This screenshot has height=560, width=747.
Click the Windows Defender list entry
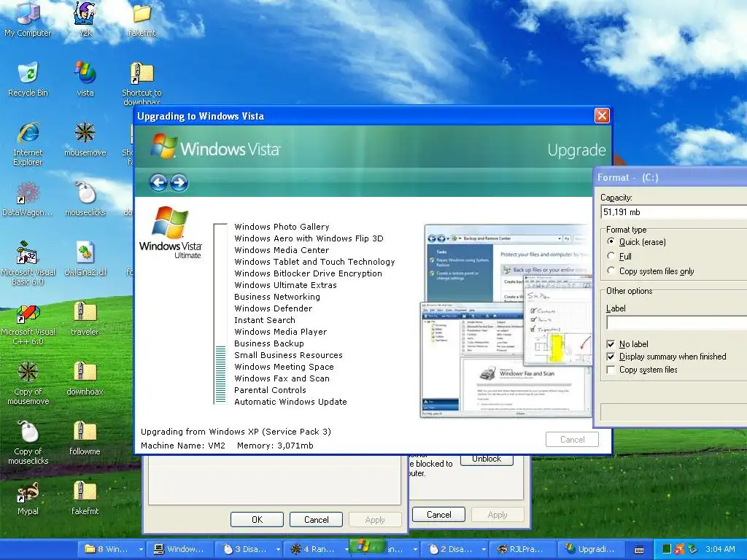(273, 308)
